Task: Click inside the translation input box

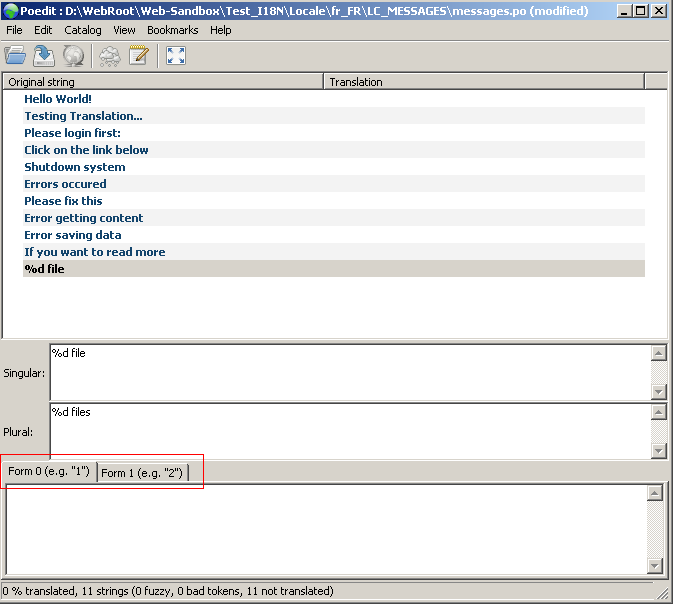Action: coord(325,530)
